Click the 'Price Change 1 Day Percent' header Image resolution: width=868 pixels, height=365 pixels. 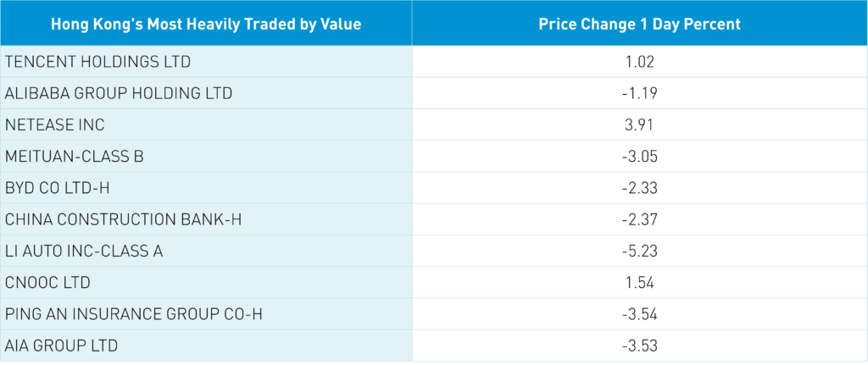coord(639,25)
